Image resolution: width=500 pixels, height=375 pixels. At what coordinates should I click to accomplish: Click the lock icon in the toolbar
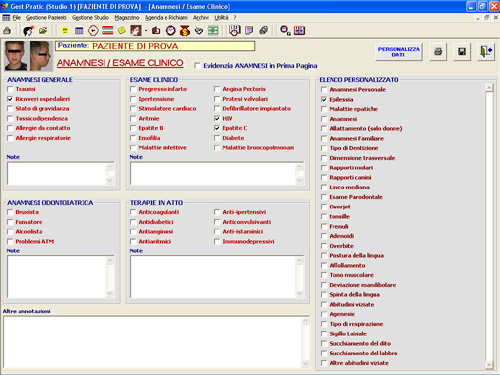pyautogui.click(x=7, y=31)
